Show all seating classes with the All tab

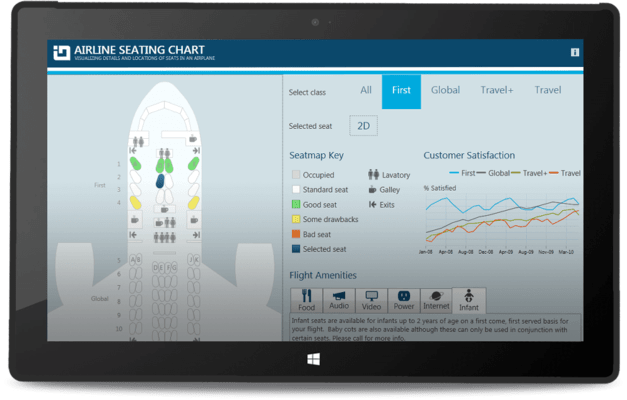pos(366,90)
